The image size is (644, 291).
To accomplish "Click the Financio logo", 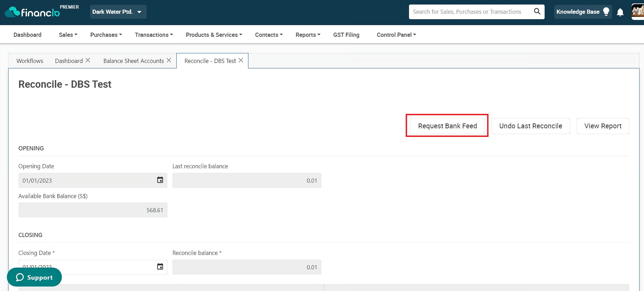I will coord(32,12).
